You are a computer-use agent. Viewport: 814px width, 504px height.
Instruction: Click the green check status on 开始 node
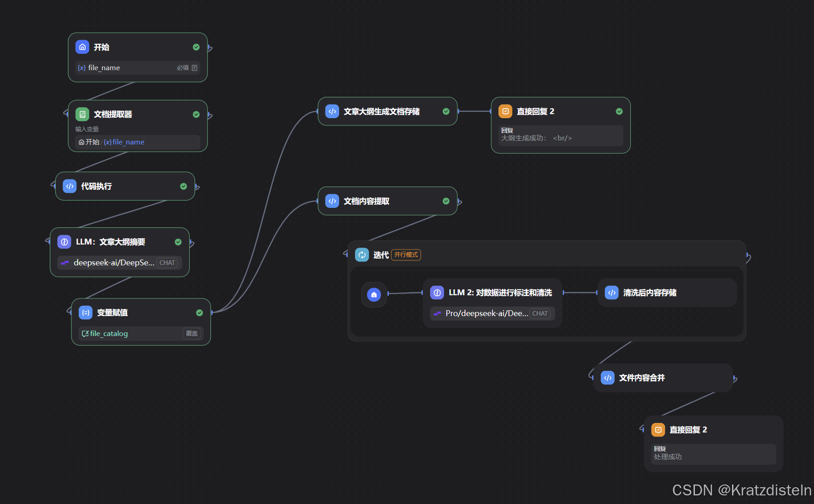[x=196, y=47]
